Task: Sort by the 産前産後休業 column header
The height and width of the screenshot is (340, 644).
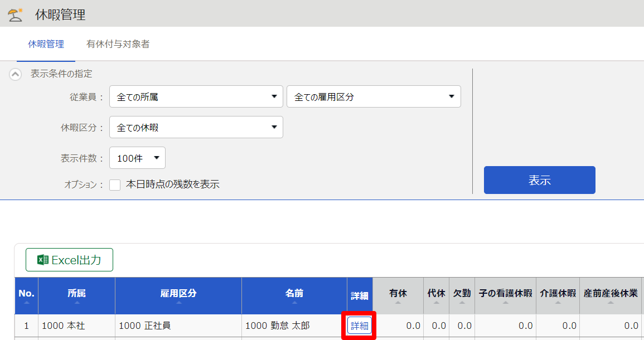Action: pos(611,295)
